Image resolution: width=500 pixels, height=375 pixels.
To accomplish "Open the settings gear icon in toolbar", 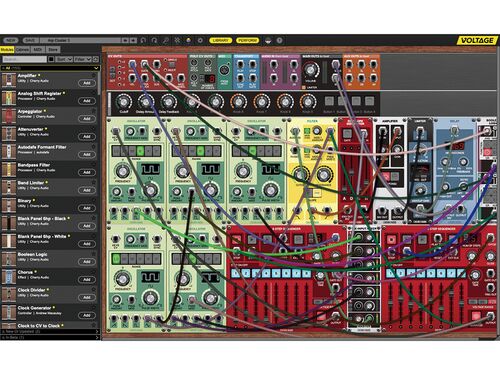I will coord(200,40).
